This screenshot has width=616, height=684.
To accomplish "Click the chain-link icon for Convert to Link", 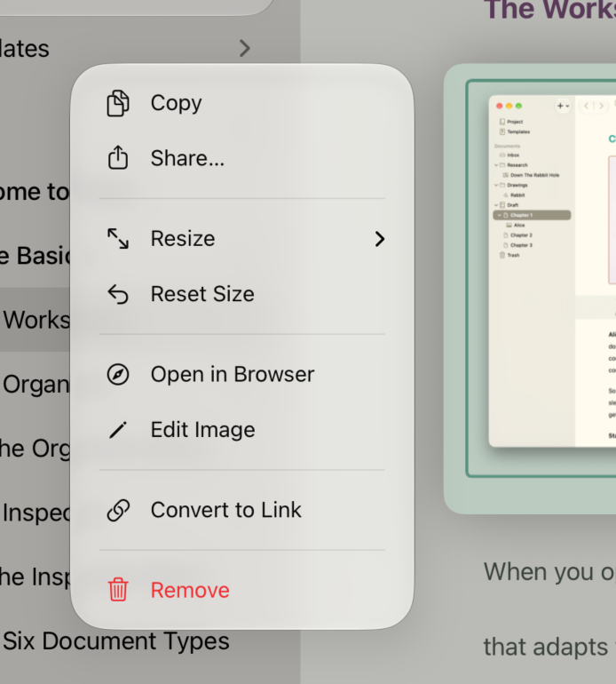I will tap(118, 510).
